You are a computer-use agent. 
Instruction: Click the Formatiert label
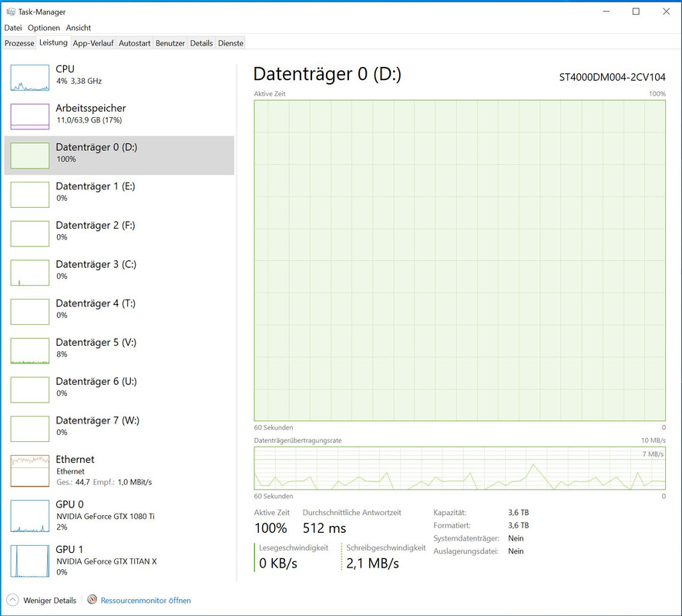[452, 526]
